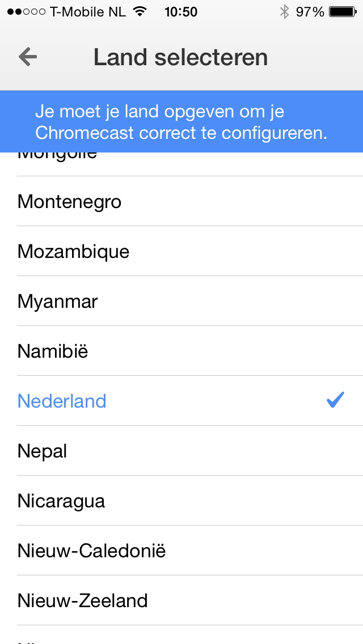
Task: Tap the back arrow icon
Action: 28,57
